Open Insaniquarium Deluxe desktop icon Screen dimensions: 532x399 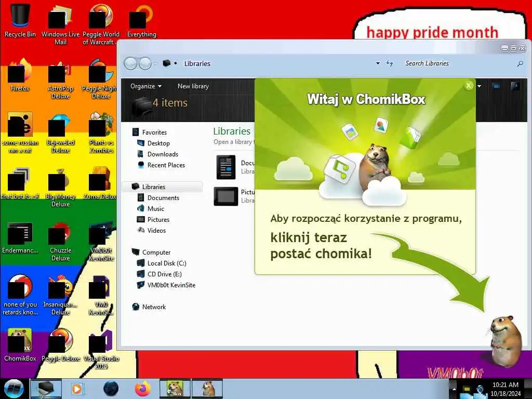(x=60, y=295)
